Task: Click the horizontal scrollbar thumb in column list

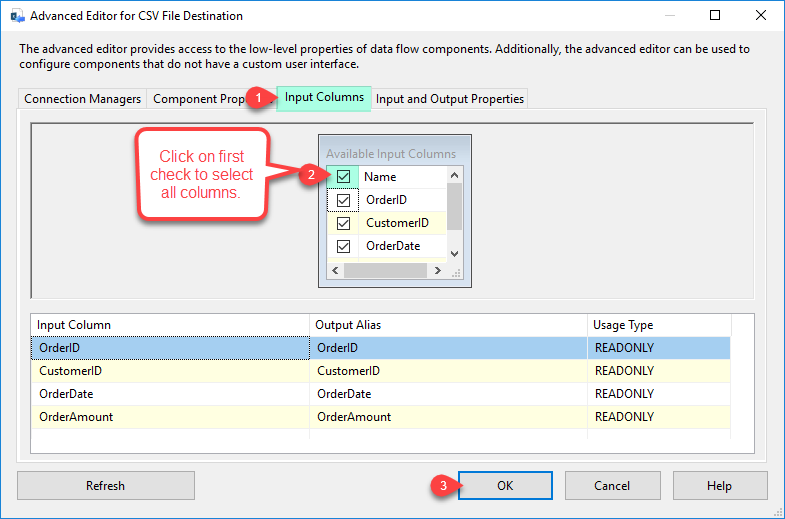Action: (385, 270)
